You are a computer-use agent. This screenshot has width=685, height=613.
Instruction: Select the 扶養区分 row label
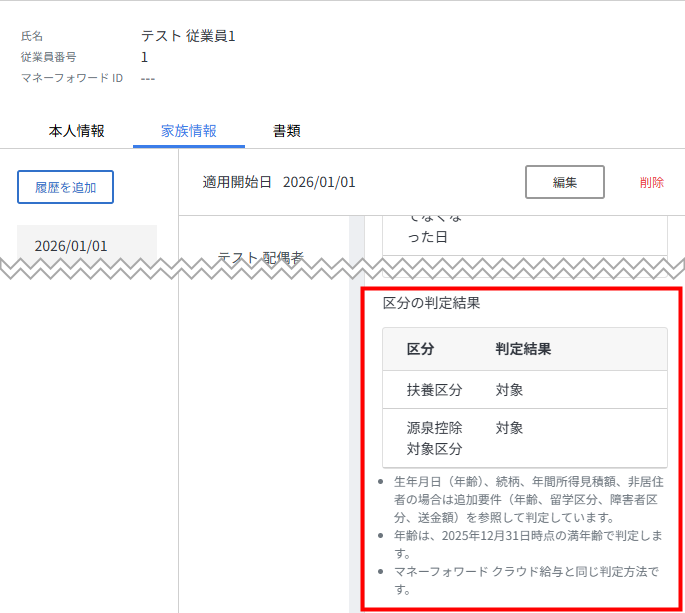coord(434,390)
